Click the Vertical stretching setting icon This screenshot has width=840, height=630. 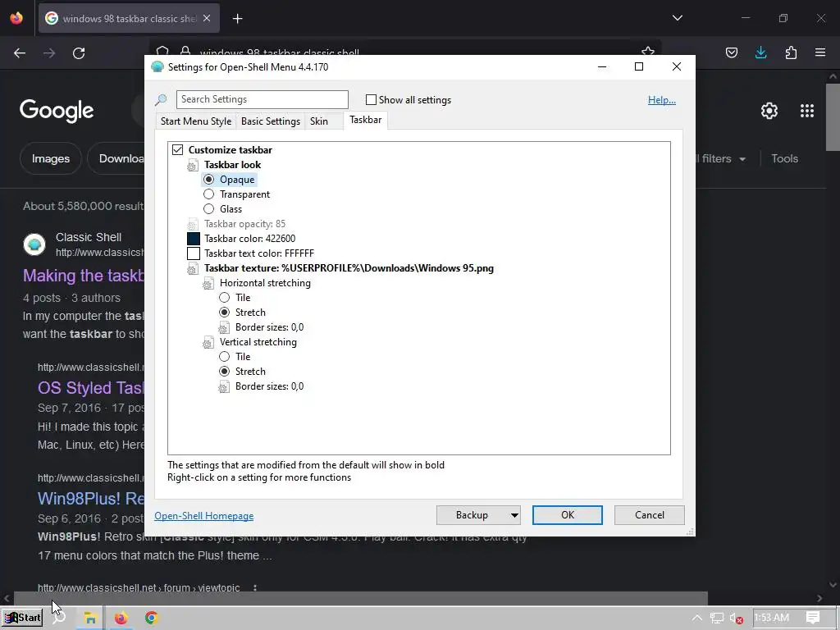tap(208, 343)
